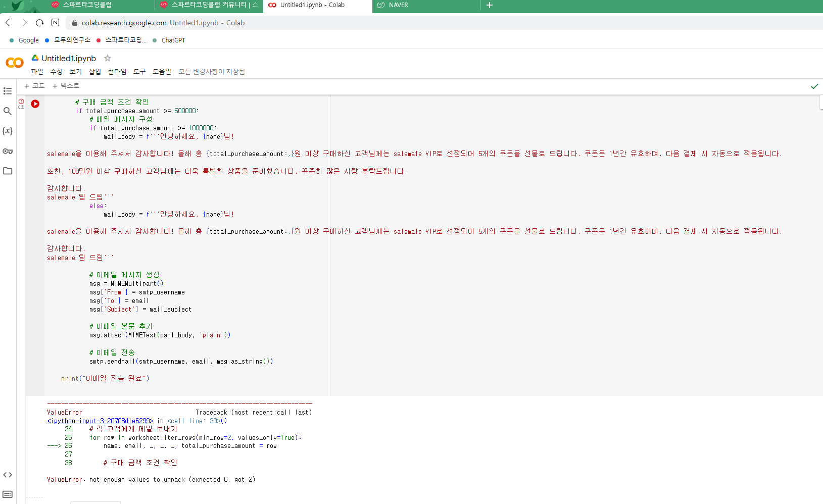
Task: Go back with browser back arrow
Action: coord(8,23)
